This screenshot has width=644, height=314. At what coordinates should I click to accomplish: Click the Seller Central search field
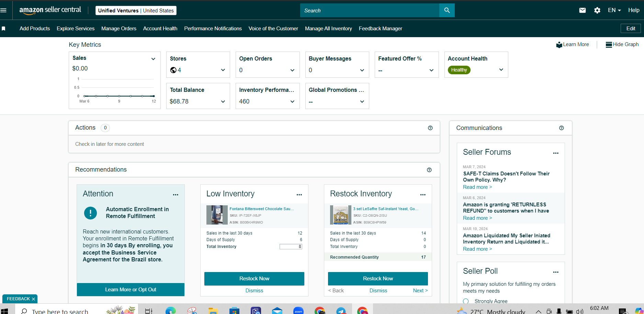click(370, 10)
